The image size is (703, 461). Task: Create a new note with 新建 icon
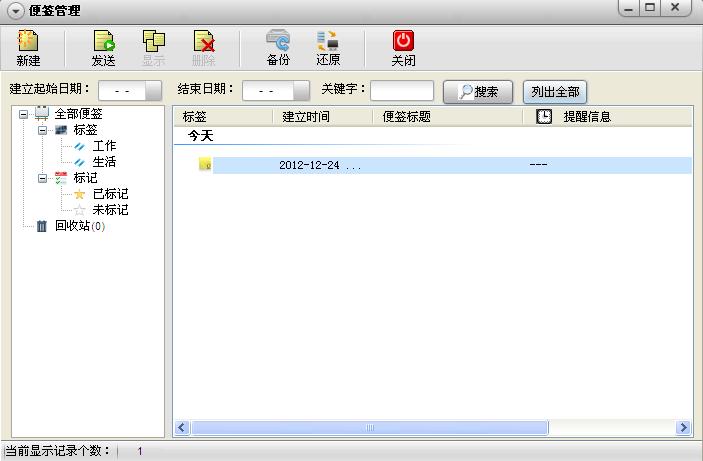point(28,41)
